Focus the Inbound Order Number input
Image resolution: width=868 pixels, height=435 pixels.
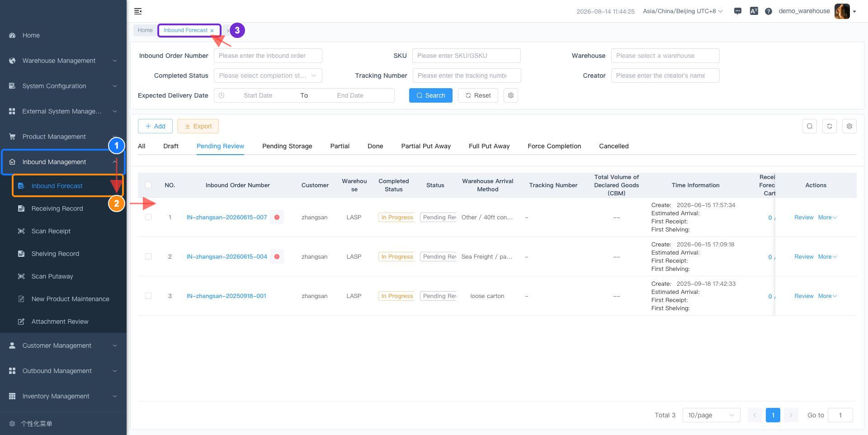[x=268, y=56]
